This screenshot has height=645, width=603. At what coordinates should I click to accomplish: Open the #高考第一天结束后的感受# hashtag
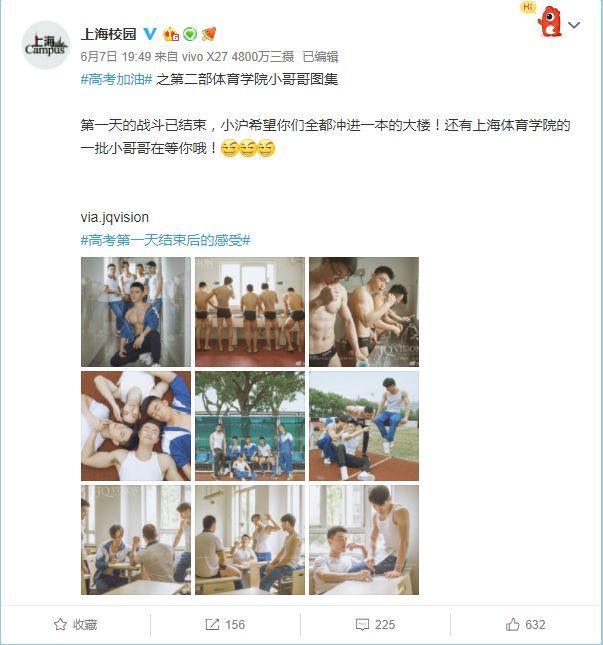(165, 240)
